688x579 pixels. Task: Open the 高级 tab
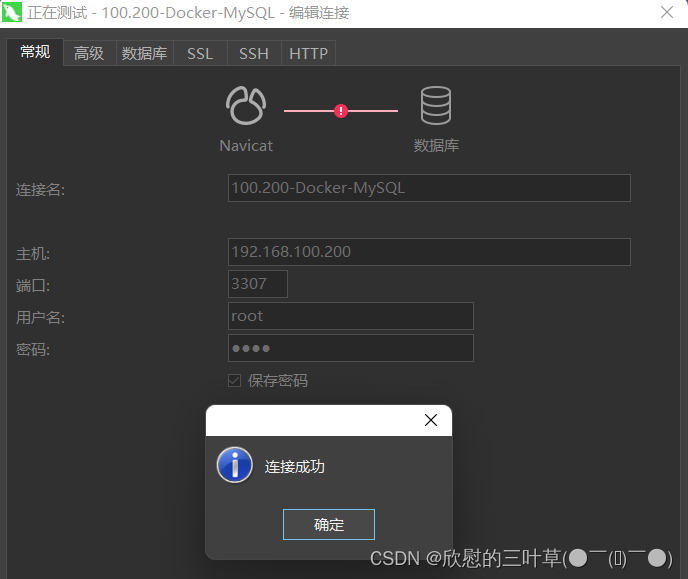[89, 54]
